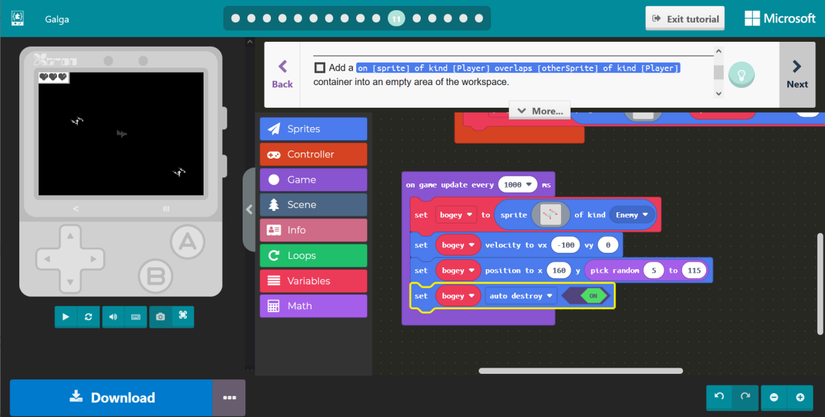Toggle the auto destroy ON switch
This screenshot has width=825, height=417.
click(x=585, y=296)
